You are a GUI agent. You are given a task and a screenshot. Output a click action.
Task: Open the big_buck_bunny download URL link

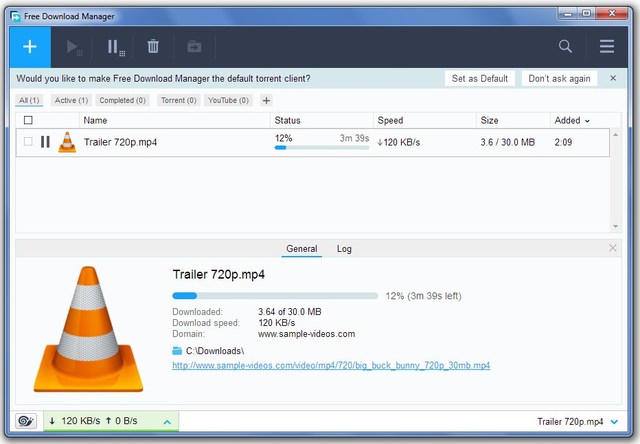pos(331,365)
